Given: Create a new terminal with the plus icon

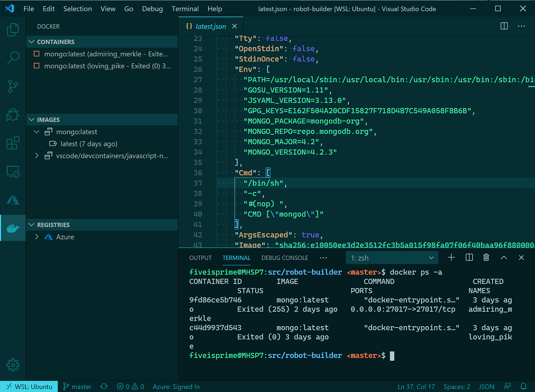Looking at the screenshot, I should pos(451,257).
